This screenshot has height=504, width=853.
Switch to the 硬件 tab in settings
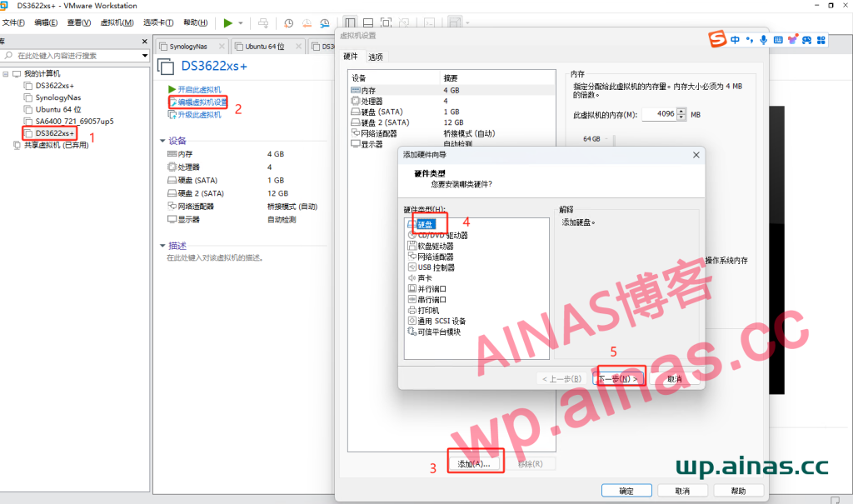coord(351,56)
